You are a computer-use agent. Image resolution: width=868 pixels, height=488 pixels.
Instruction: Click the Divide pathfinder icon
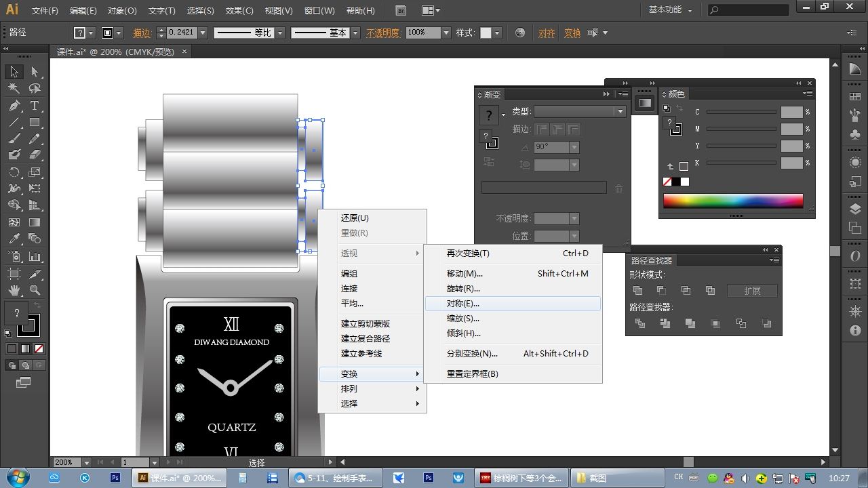click(x=639, y=323)
